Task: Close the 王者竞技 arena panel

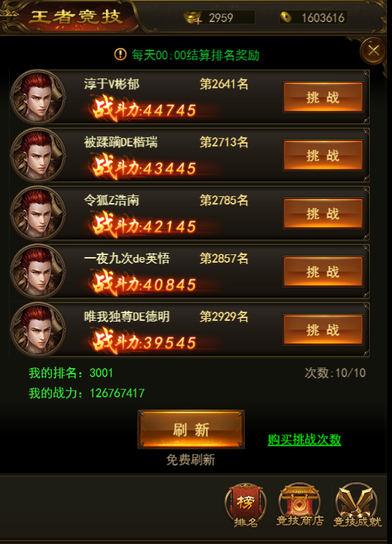Action: (373, 51)
